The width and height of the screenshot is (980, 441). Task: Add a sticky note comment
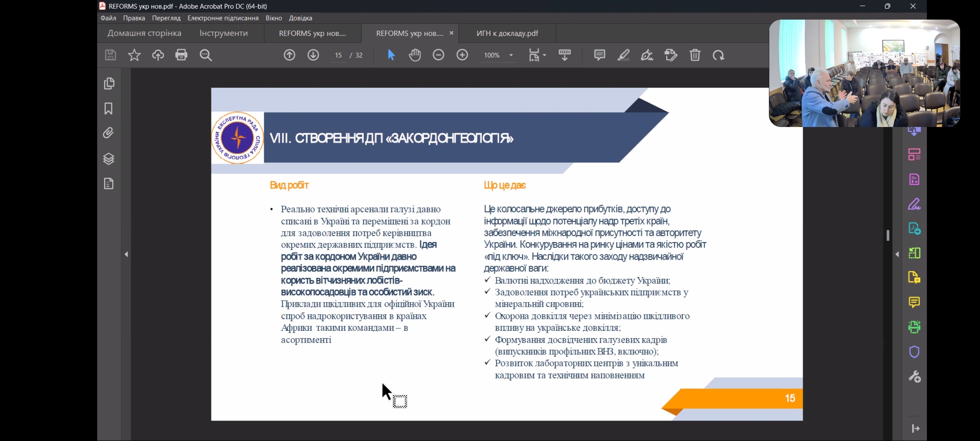point(599,55)
